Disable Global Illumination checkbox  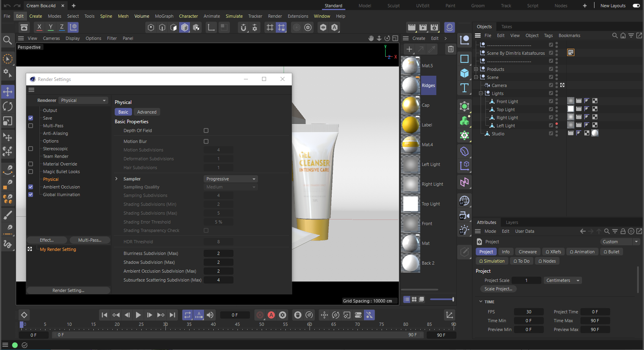tap(31, 195)
